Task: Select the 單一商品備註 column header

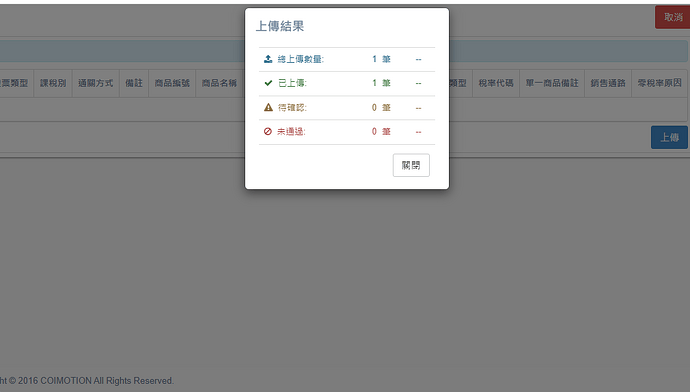Action: 552,83
